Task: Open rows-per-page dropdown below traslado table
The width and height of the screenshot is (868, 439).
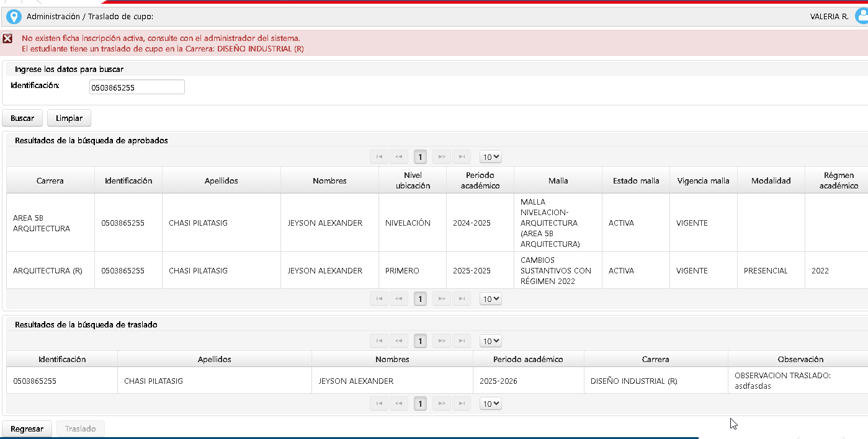Action: [490, 404]
